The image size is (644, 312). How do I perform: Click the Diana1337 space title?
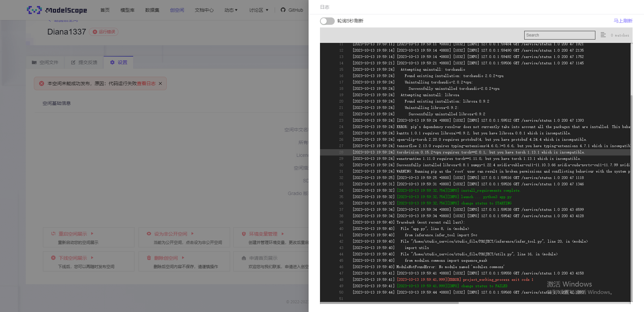pyautogui.click(x=67, y=32)
